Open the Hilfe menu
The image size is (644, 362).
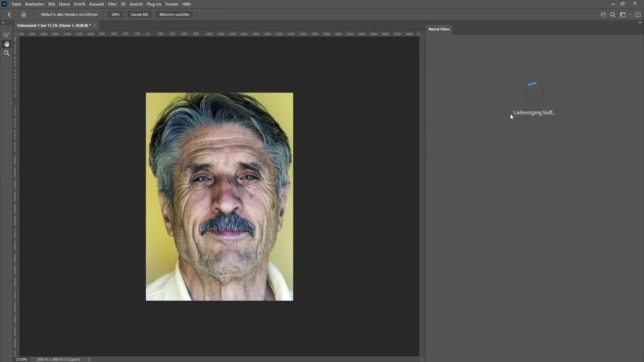[x=186, y=4]
